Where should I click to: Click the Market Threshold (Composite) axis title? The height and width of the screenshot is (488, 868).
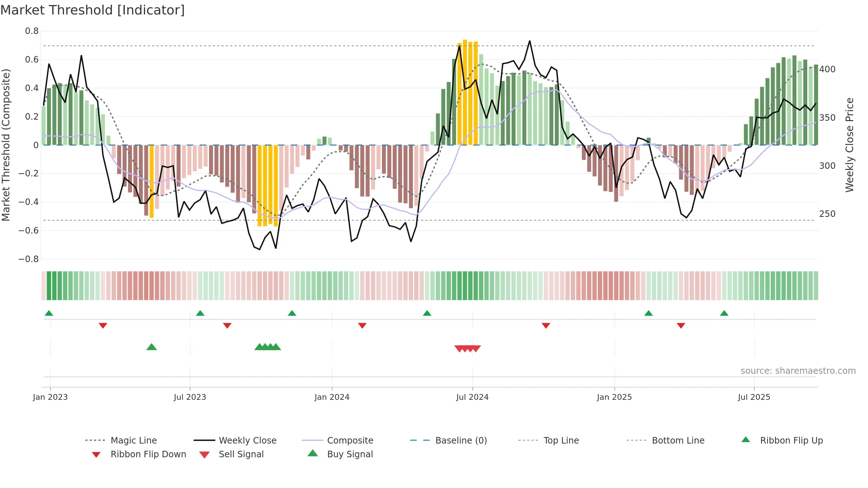click(x=6, y=145)
